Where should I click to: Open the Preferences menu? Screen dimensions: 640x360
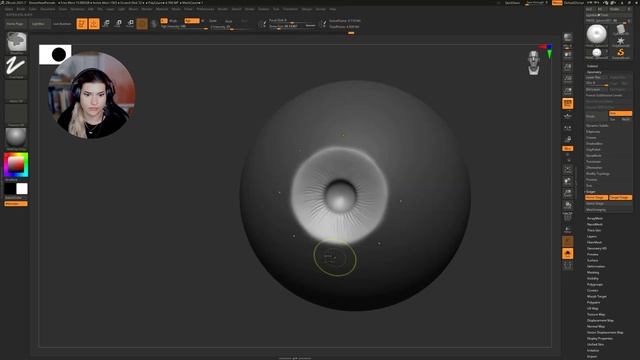coord(205,9)
